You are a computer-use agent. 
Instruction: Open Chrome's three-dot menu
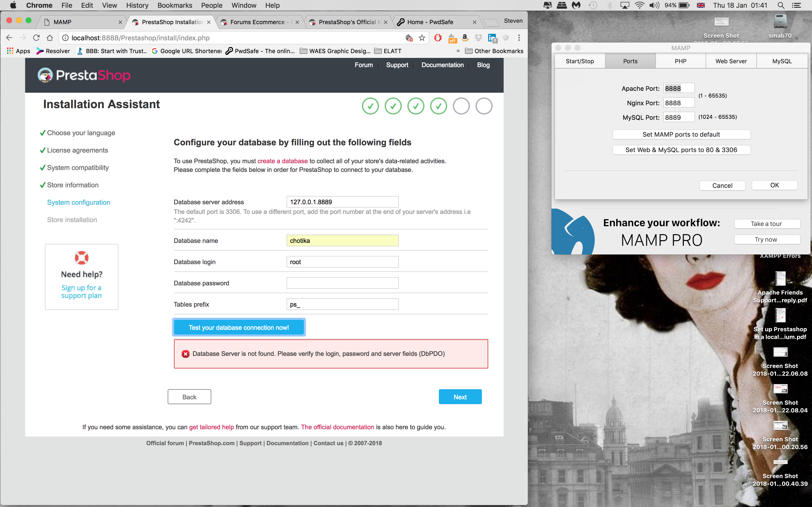point(519,38)
